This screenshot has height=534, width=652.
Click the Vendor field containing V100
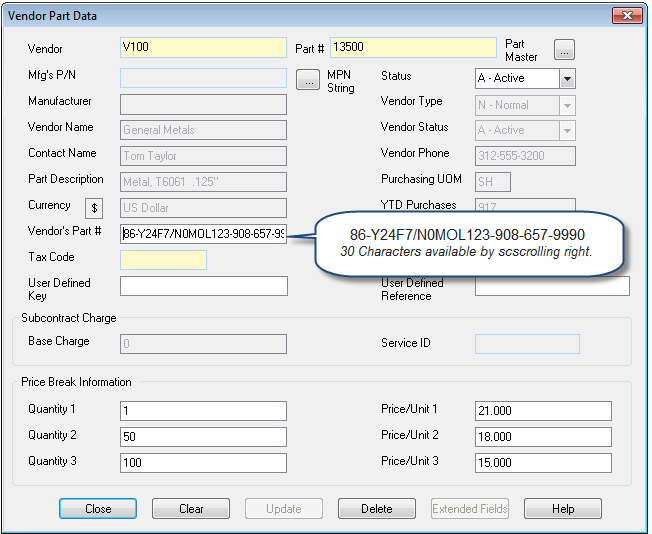coord(203,47)
